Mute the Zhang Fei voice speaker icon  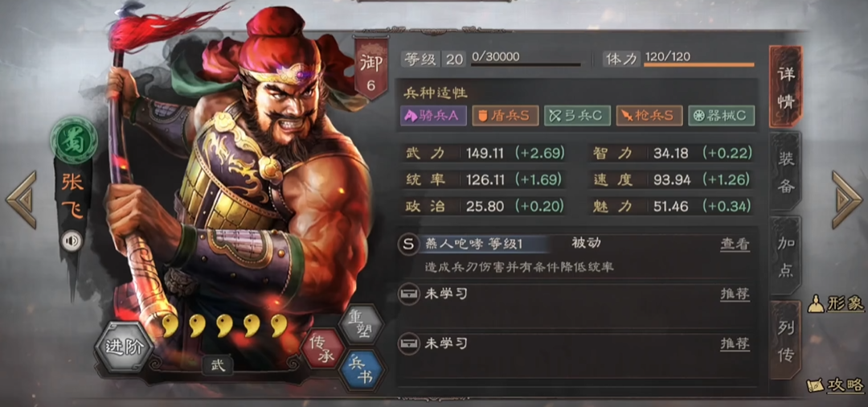pyautogui.click(x=72, y=241)
